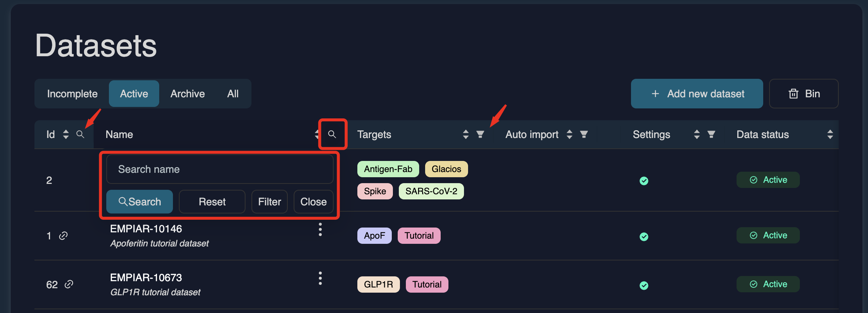
Task: Open the Settings column filter icon
Action: 711,134
